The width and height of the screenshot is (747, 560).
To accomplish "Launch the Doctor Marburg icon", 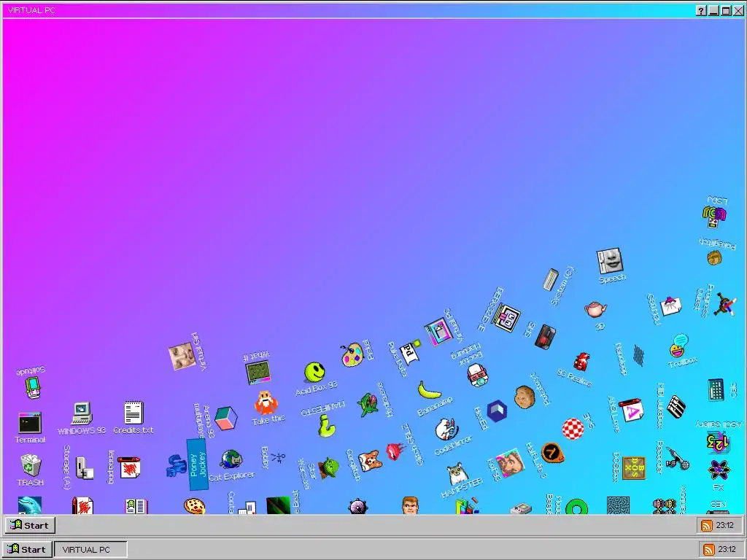I will click(x=477, y=376).
